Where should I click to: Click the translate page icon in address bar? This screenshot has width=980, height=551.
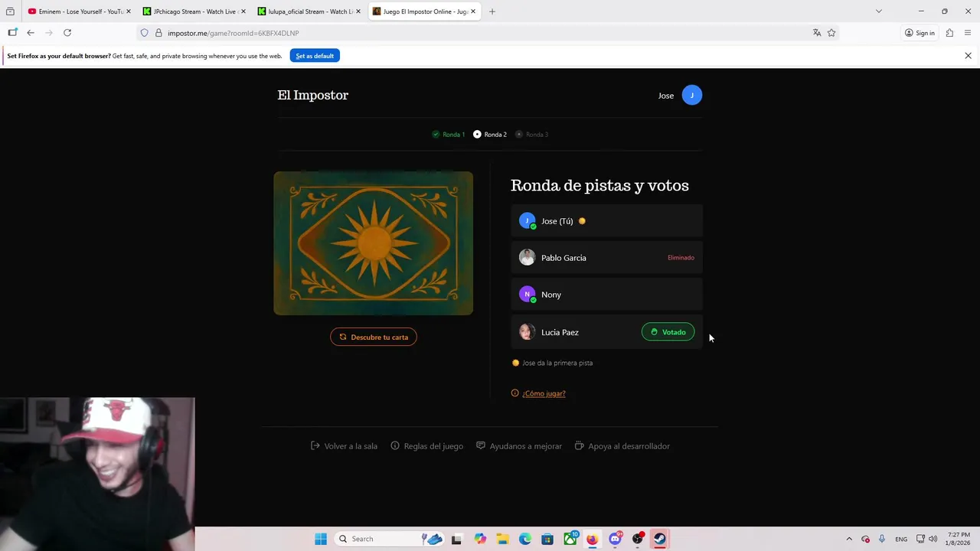[x=817, y=33]
